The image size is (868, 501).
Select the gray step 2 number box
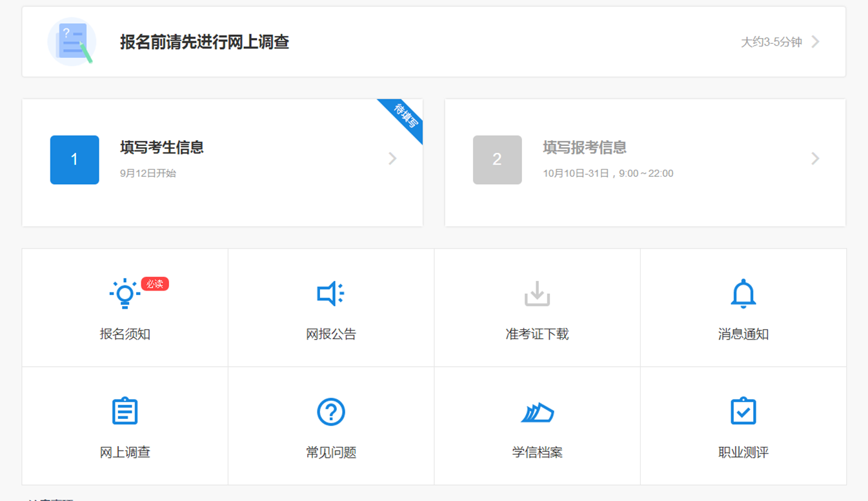[x=497, y=160]
